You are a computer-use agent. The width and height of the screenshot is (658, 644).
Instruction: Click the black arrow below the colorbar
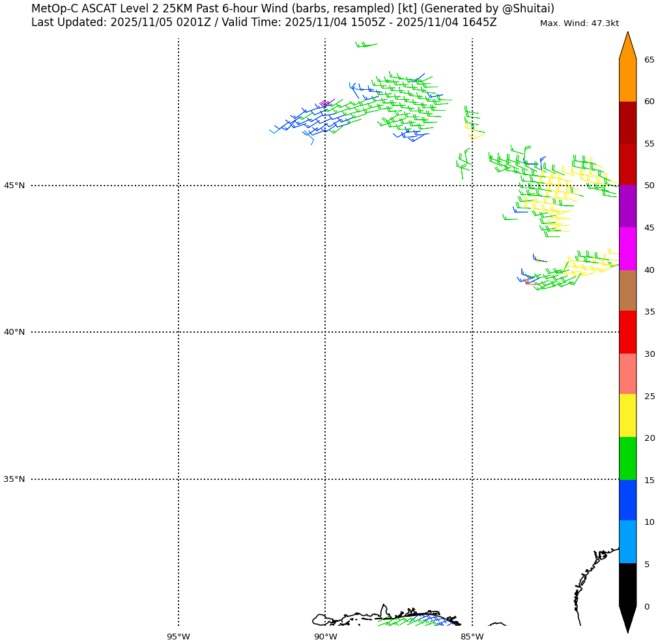pyautogui.click(x=627, y=618)
